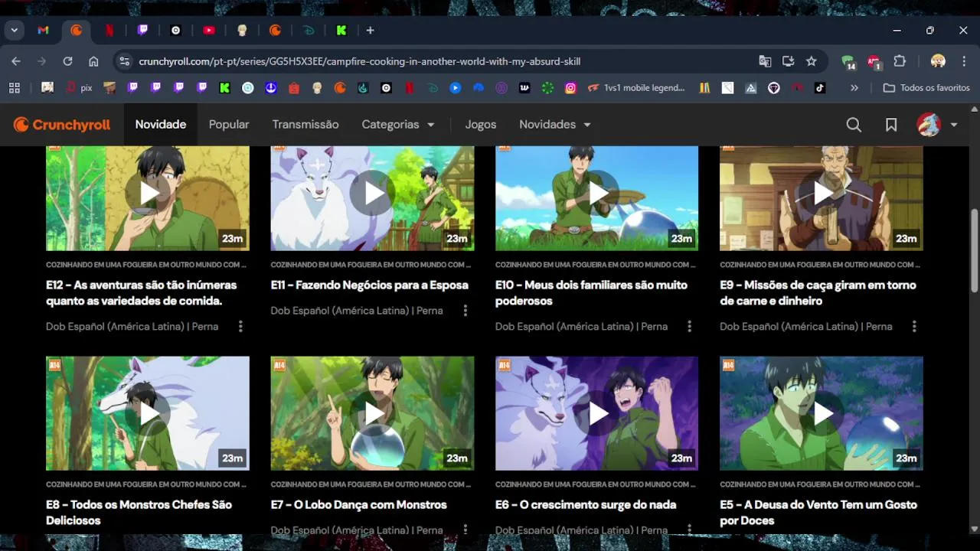The width and height of the screenshot is (980, 551).
Task: Go to the browser home page
Action: click(x=93, y=61)
